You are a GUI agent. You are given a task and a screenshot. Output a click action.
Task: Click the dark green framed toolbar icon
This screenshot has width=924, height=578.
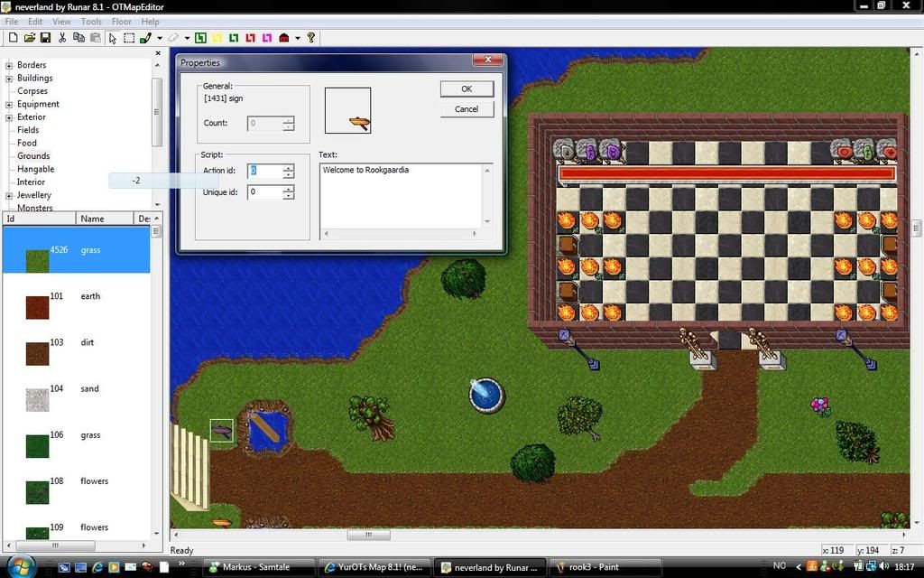click(x=200, y=38)
